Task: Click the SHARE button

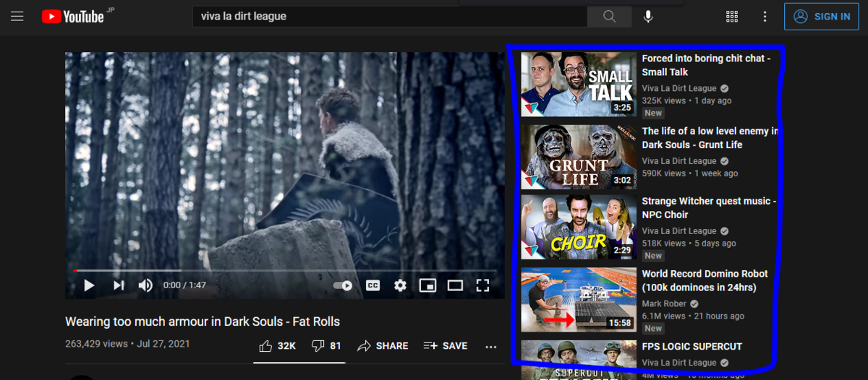Action: coord(383,346)
